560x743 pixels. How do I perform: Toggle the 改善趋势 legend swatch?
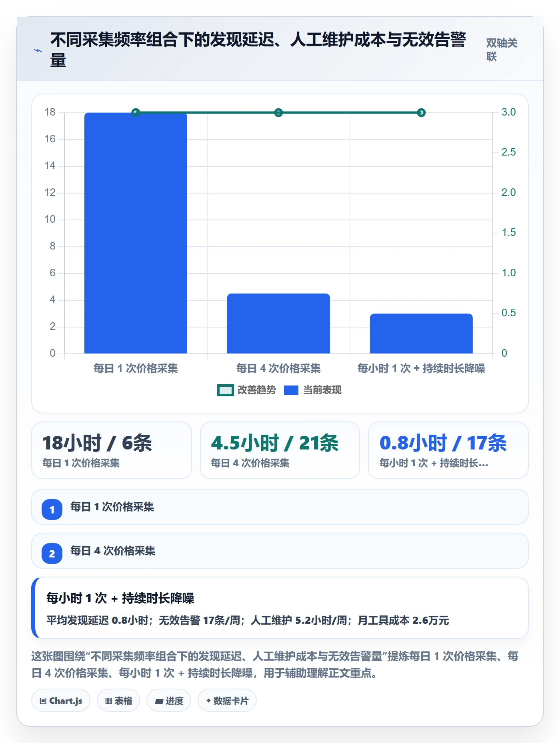(225, 390)
